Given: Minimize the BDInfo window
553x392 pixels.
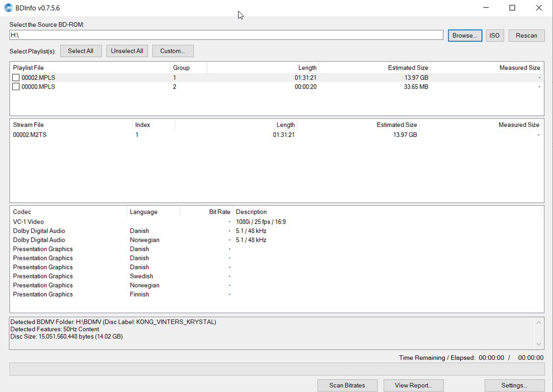Looking at the screenshot, I should (x=486, y=8).
